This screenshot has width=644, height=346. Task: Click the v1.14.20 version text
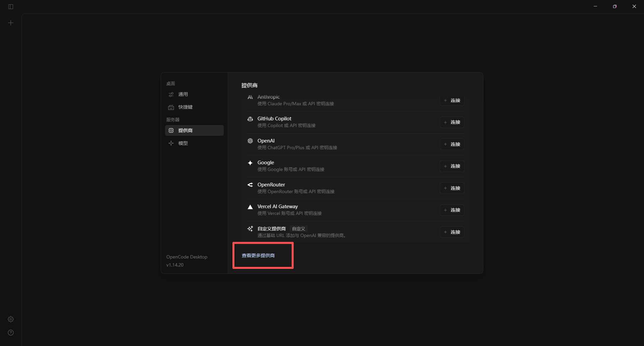(x=175, y=265)
